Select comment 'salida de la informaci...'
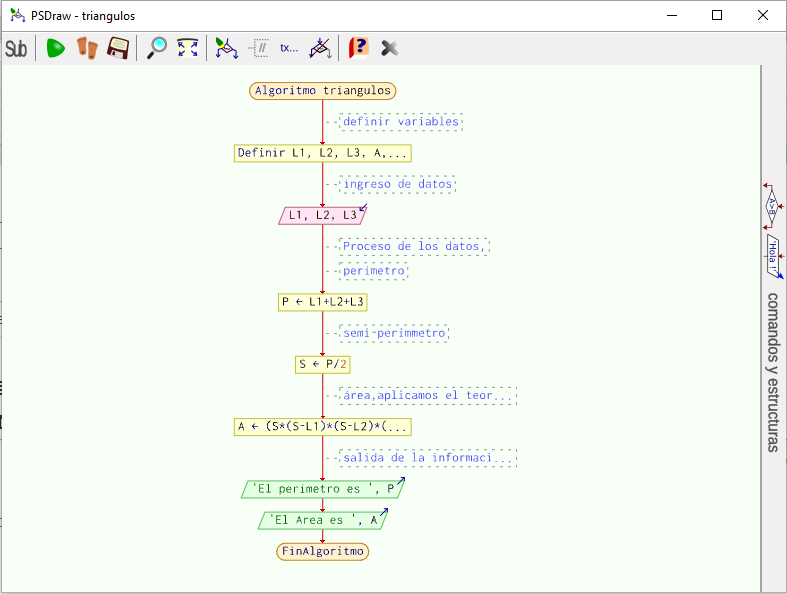This screenshot has width=787, height=594. [428, 458]
